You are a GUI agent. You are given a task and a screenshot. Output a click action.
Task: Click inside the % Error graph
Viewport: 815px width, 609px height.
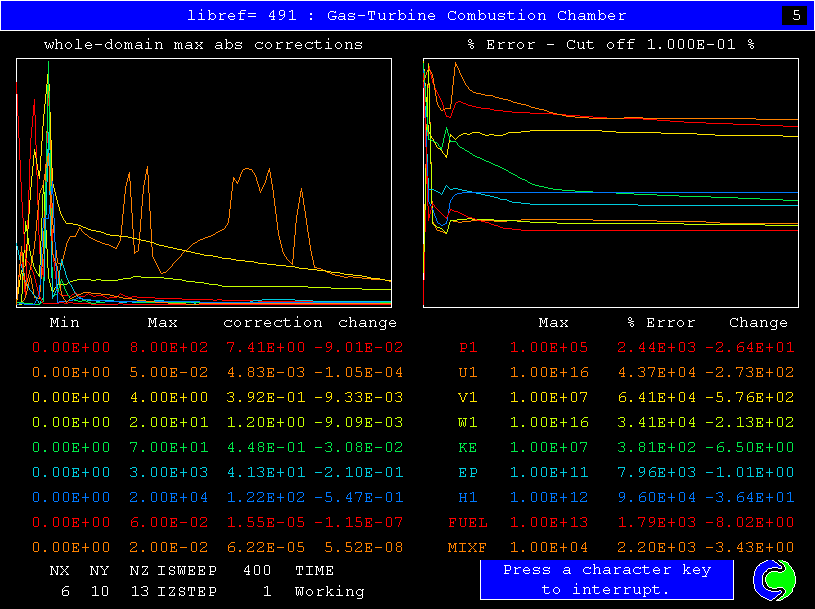(x=611, y=183)
